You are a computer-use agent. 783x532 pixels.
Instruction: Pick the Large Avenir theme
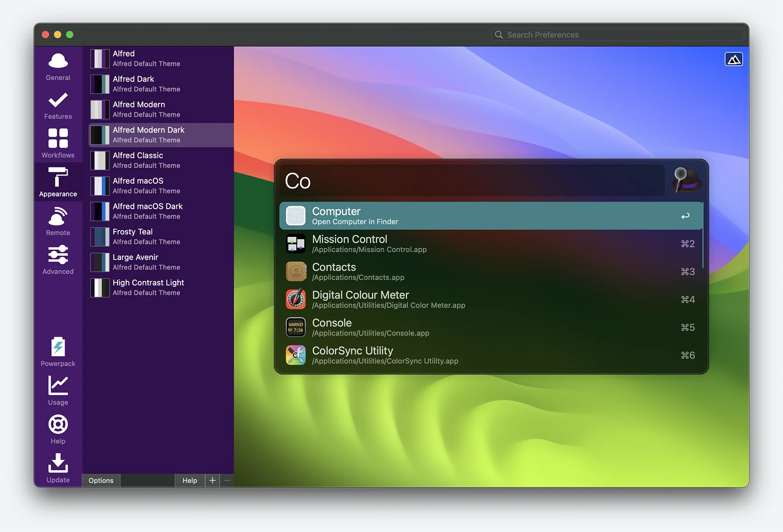[161, 262]
